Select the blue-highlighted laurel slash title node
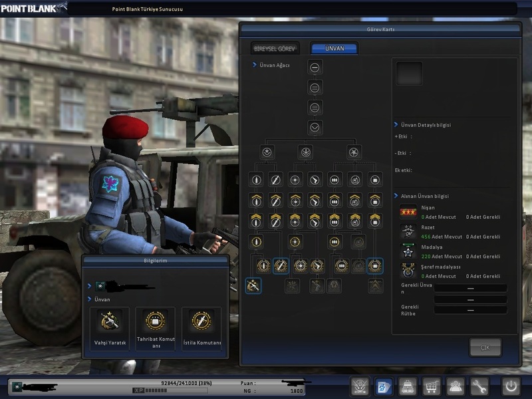The height and width of the screenshot is (399, 532). pos(281,265)
